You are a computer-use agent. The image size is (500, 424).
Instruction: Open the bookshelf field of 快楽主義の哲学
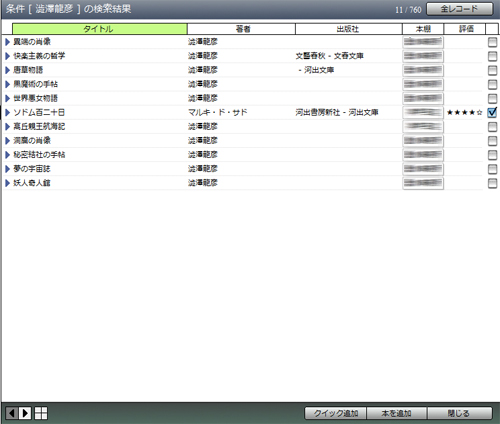423,56
